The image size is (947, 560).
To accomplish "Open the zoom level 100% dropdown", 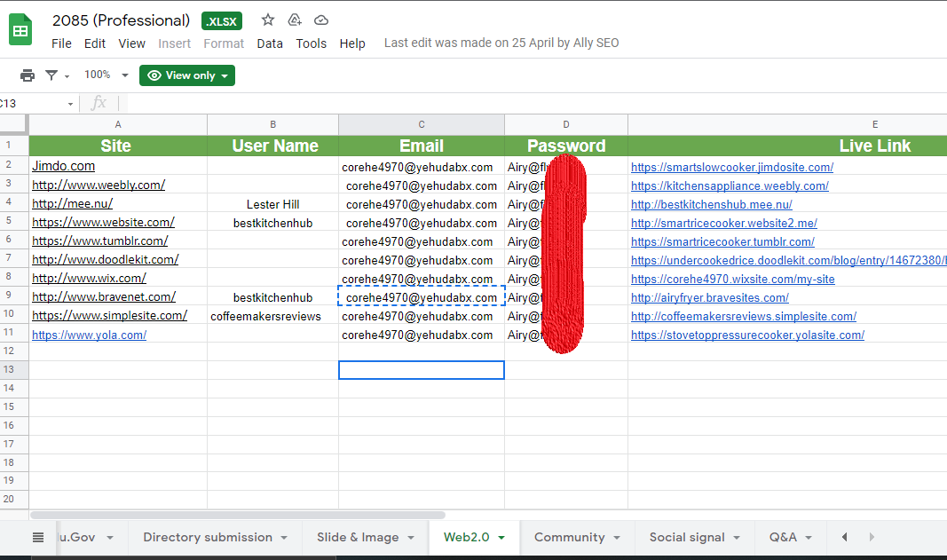I will pos(106,75).
